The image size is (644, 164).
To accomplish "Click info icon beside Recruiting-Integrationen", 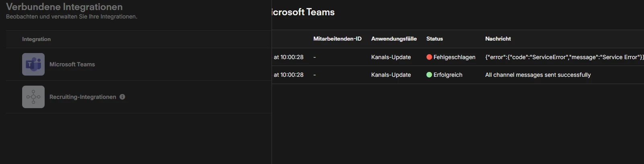I will (122, 97).
